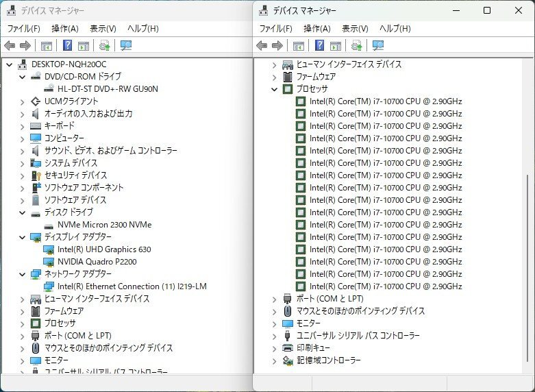Viewport: 535px width, 392px height.
Task: Select Intel(R) UHD Graphics 630 device
Action: click(x=104, y=249)
